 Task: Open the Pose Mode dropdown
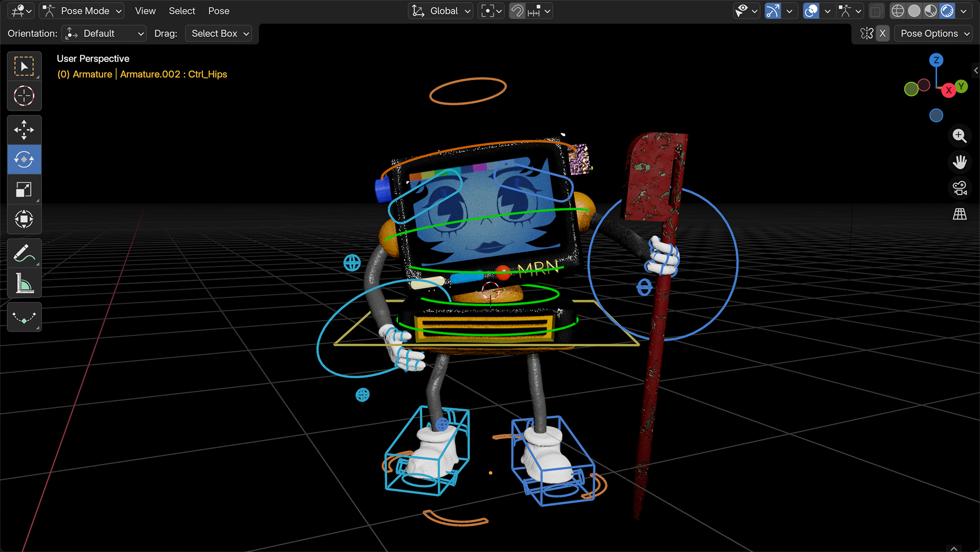[x=83, y=11]
